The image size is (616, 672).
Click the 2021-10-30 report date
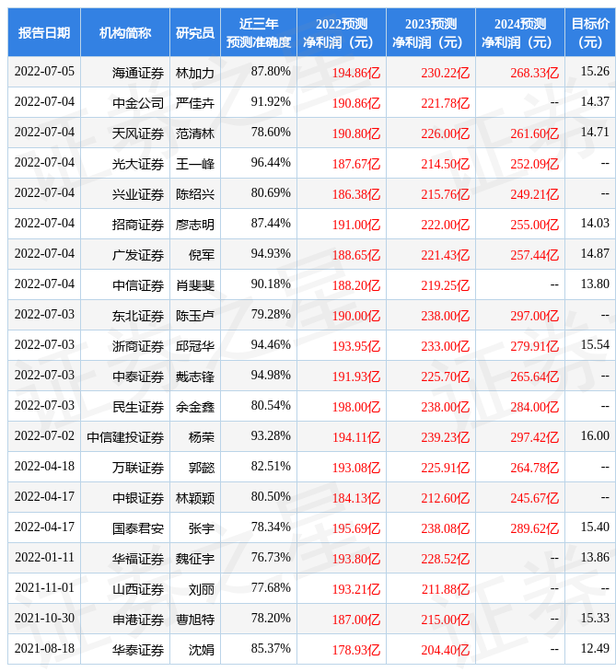click(44, 618)
